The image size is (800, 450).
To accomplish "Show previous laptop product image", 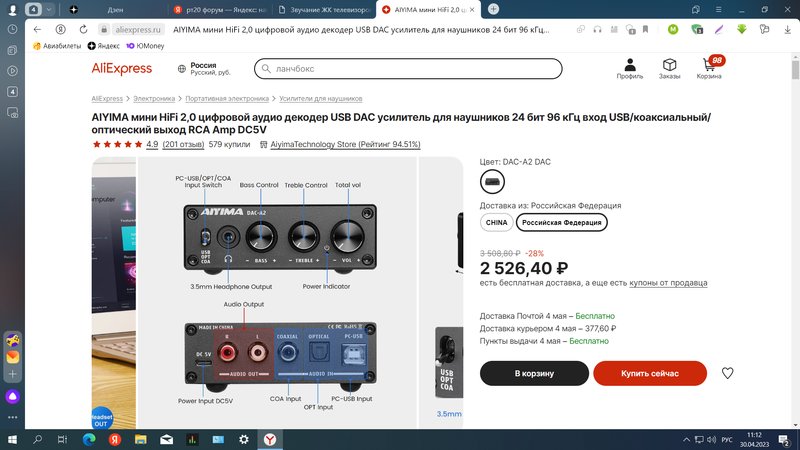I will coord(114,292).
